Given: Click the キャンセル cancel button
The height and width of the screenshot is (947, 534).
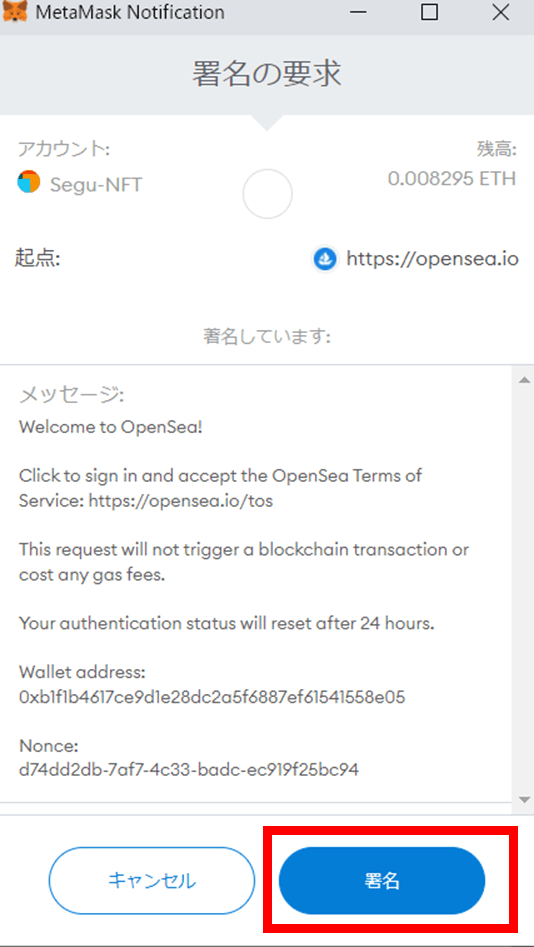Looking at the screenshot, I should (152, 880).
